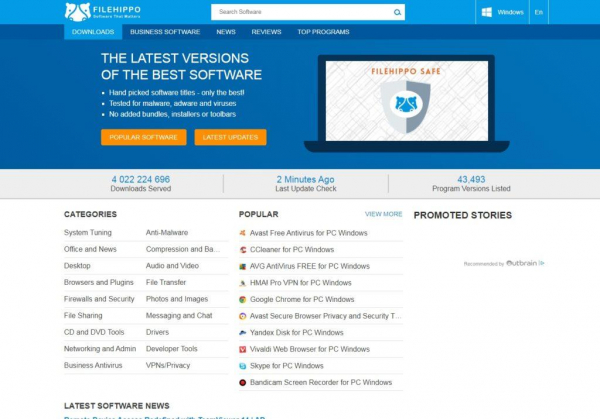Click the Promoted Stories heading

[x=463, y=215]
